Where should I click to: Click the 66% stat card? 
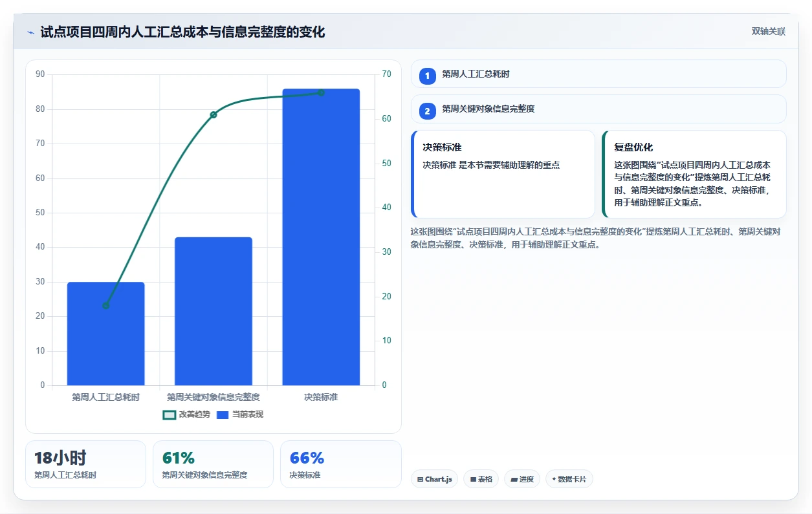pyautogui.click(x=341, y=464)
